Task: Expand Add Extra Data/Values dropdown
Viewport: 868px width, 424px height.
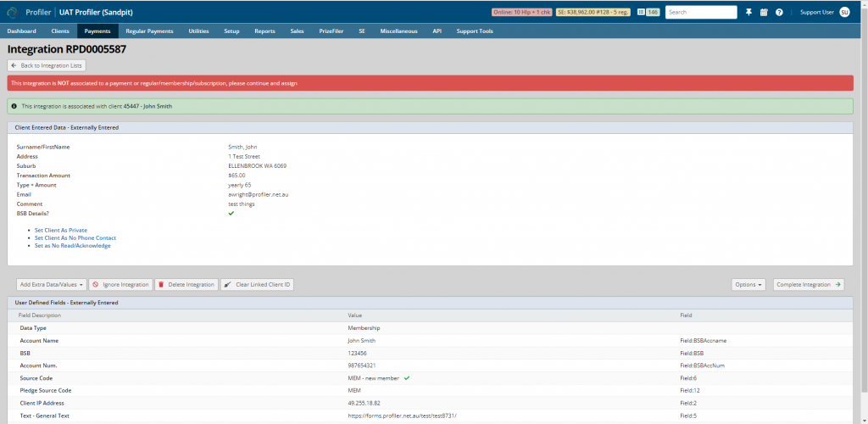Action: (x=52, y=285)
